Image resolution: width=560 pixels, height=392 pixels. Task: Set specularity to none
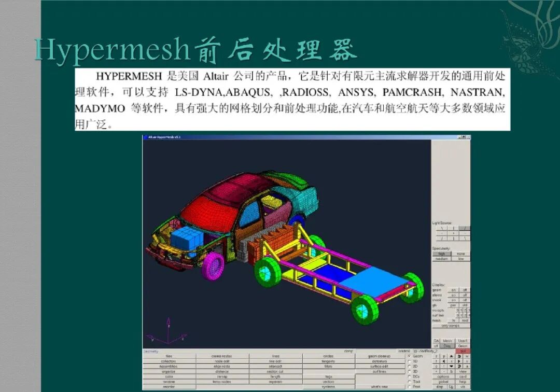click(x=461, y=254)
